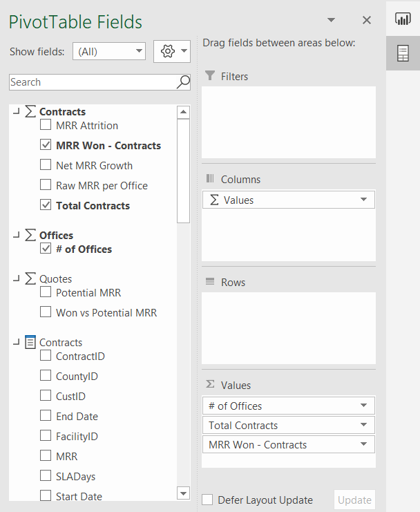Open the Show fields (All) dropdown
The width and height of the screenshot is (420, 512).
[109, 51]
